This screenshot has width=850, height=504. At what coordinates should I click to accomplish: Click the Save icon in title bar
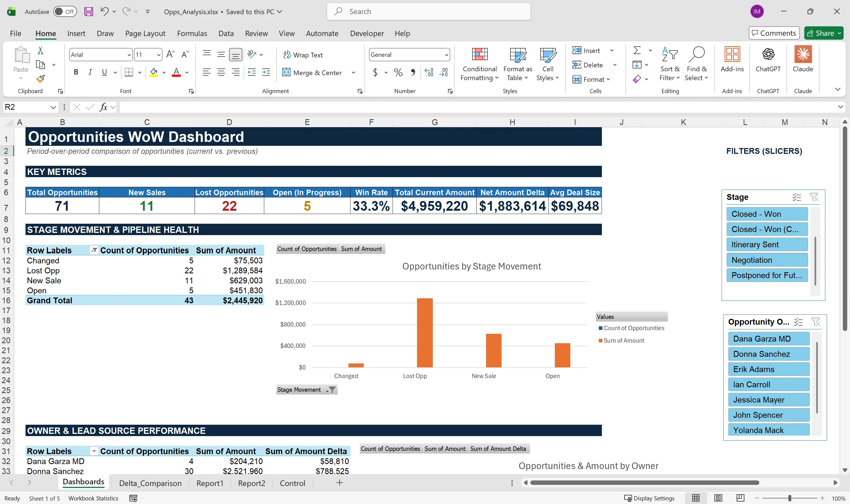89,12
